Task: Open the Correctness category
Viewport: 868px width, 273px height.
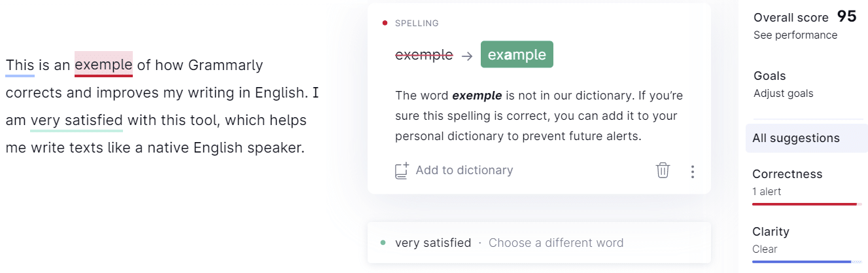Action: pos(807,183)
